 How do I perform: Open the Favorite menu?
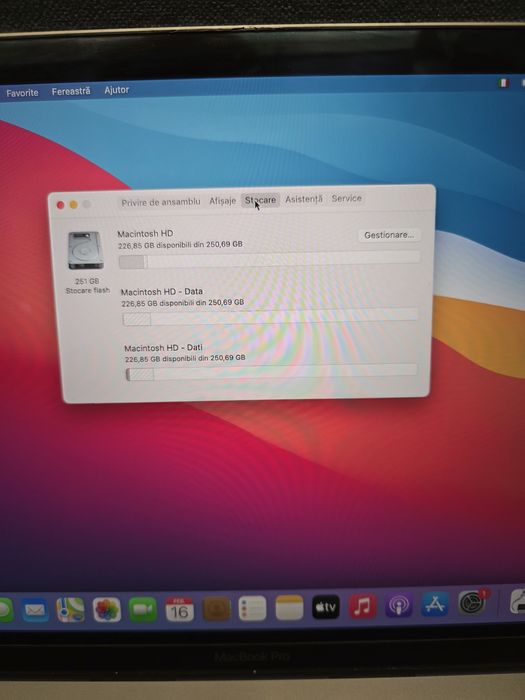pyautogui.click(x=22, y=93)
